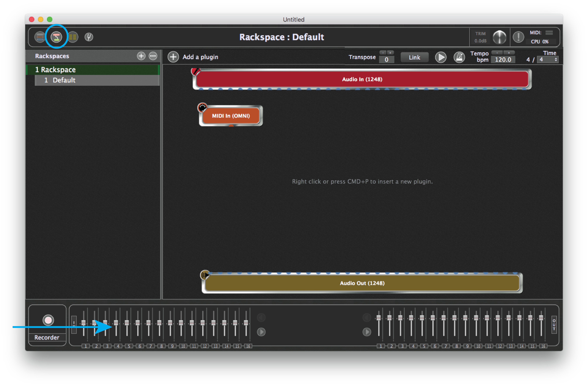The width and height of the screenshot is (588, 387).
Task: Increase transpose with the plus stepper
Action: coord(390,53)
